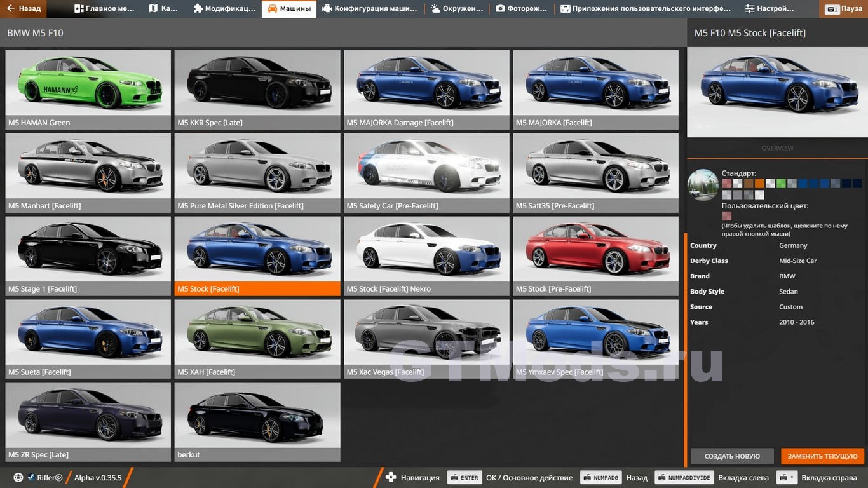Pick the orange standard color swatch
868x488 pixels.
[759, 184]
